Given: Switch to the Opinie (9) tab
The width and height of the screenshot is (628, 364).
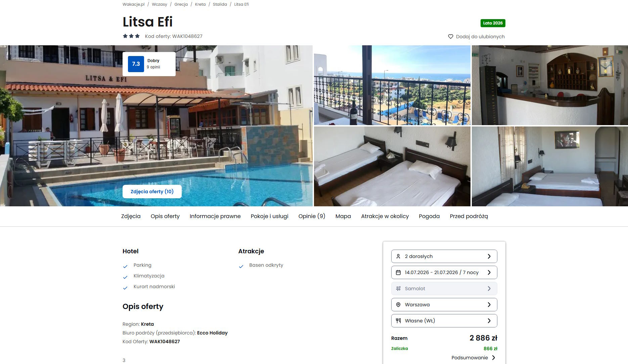Looking at the screenshot, I should point(312,216).
